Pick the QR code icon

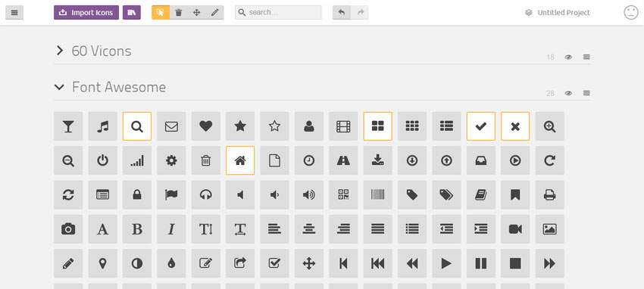(343, 194)
